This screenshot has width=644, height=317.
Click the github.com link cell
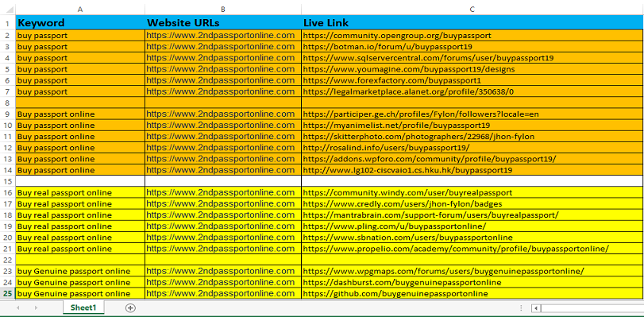472,293
